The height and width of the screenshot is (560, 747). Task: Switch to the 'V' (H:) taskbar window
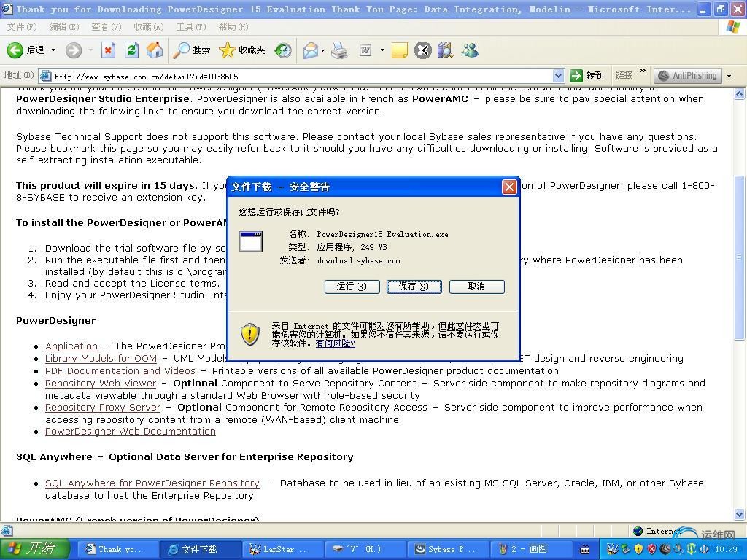click(365, 550)
